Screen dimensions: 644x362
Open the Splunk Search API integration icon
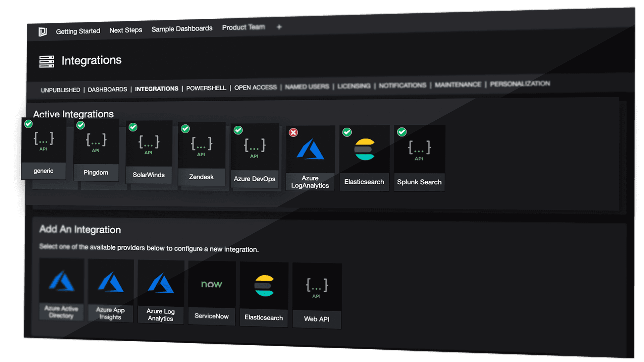pos(419,150)
